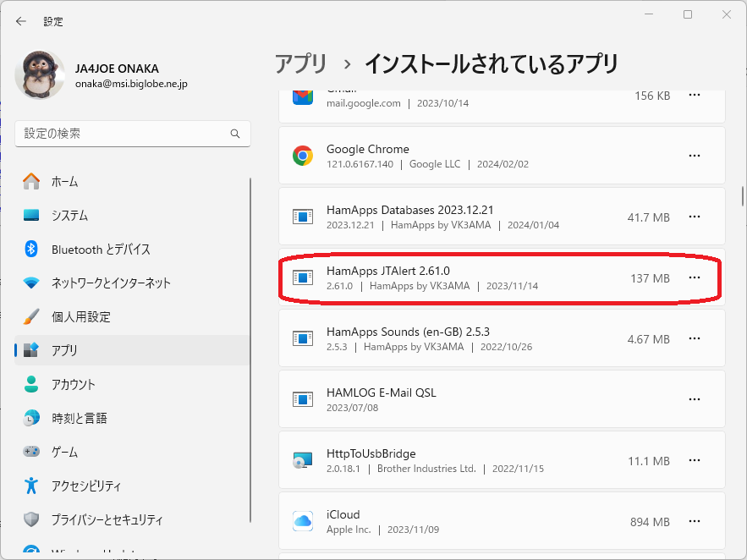Click the search magnifier icon

click(235, 134)
